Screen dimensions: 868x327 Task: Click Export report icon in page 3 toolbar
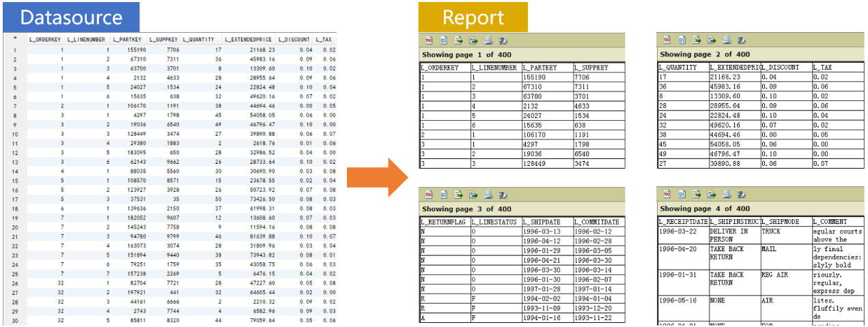(473, 194)
